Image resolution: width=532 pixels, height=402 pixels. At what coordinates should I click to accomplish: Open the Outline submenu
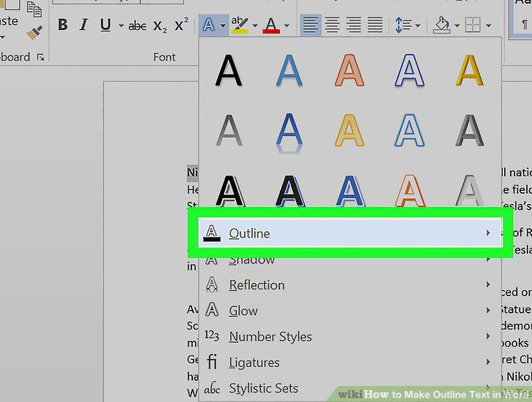tap(350, 233)
